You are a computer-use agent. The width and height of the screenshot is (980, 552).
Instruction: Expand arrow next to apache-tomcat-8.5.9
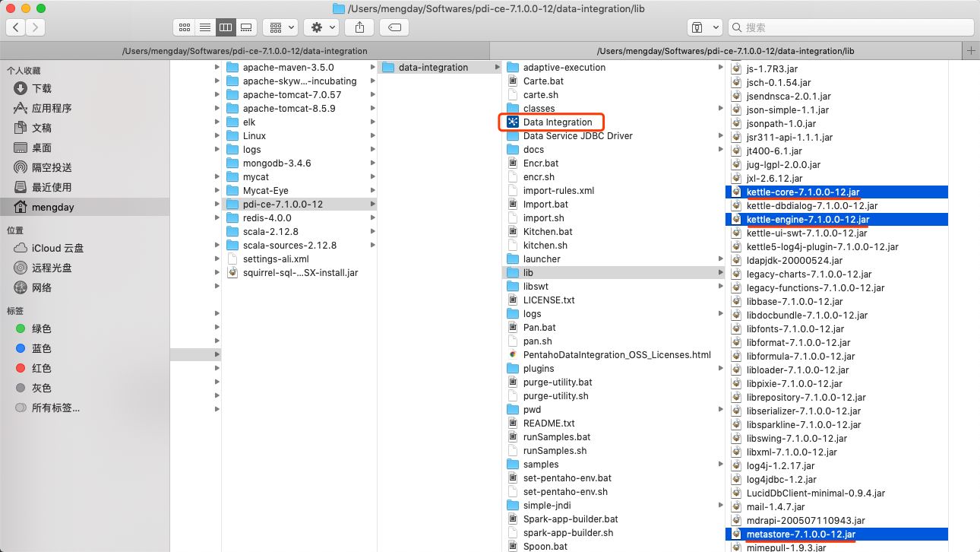372,108
